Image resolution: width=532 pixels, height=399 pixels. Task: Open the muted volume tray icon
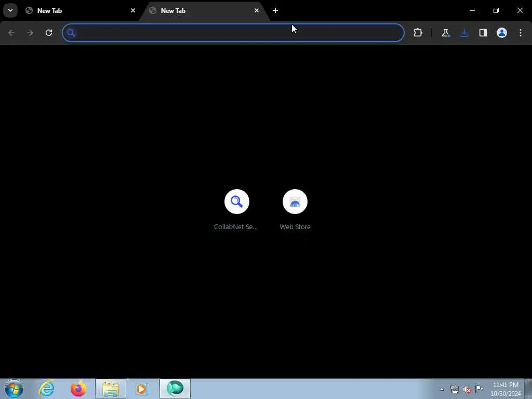[x=467, y=389]
